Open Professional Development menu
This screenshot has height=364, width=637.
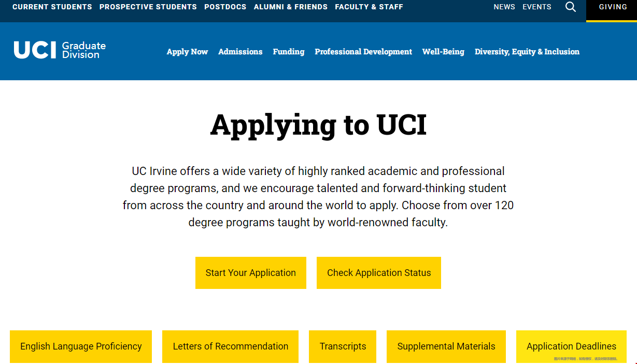click(363, 52)
